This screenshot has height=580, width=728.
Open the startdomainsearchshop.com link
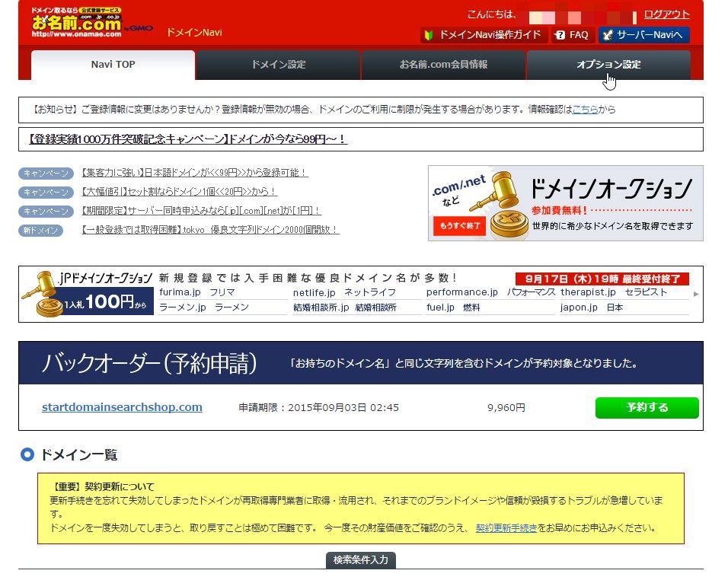(x=122, y=407)
